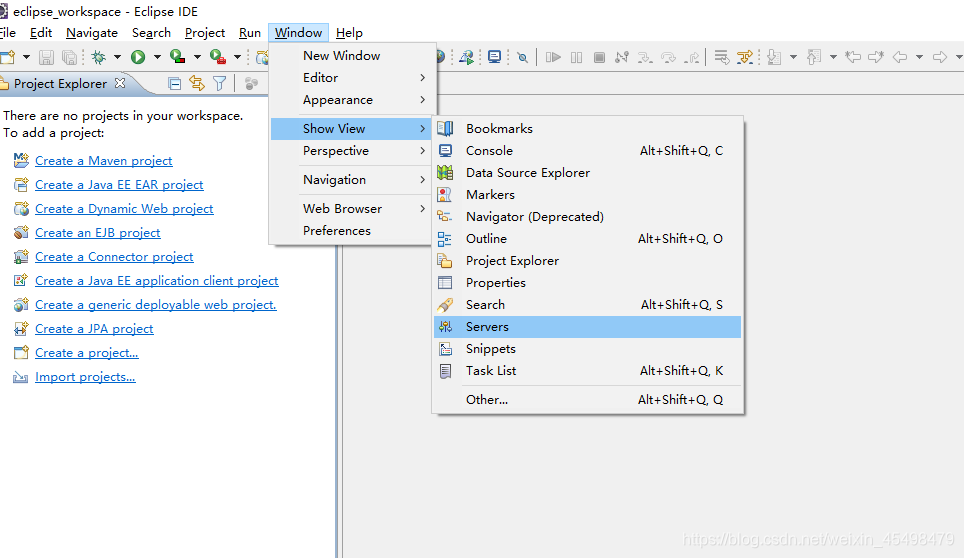Open the Window menu

298,33
